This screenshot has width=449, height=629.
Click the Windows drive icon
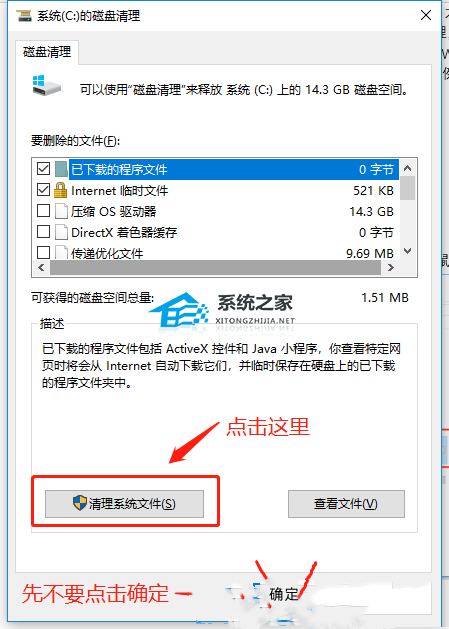click(x=46, y=85)
